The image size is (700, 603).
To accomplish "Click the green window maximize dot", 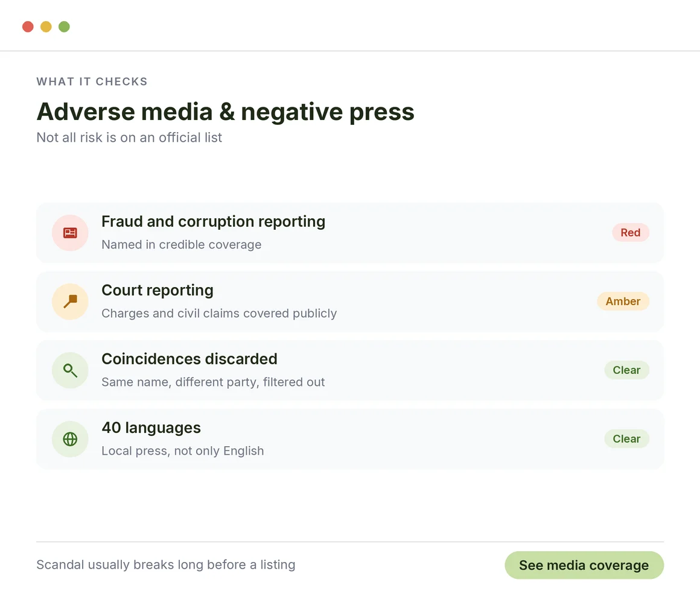I will tap(65, 27).
